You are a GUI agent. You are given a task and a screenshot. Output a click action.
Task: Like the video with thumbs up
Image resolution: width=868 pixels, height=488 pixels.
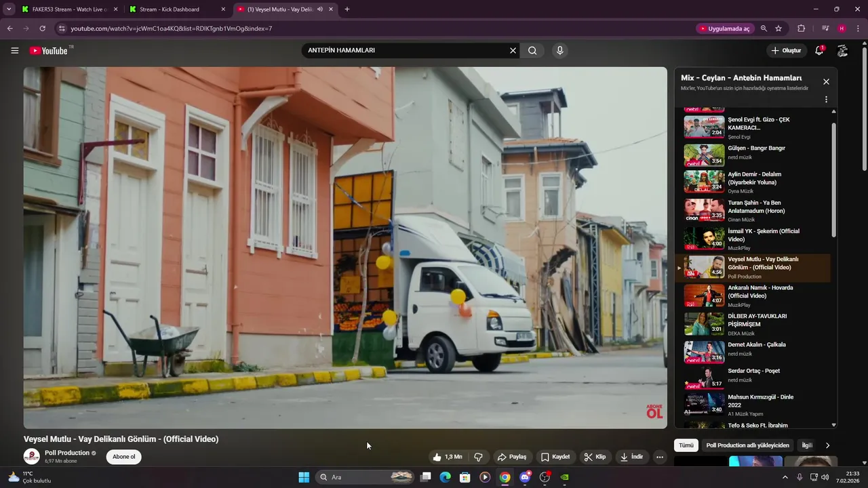448,457
